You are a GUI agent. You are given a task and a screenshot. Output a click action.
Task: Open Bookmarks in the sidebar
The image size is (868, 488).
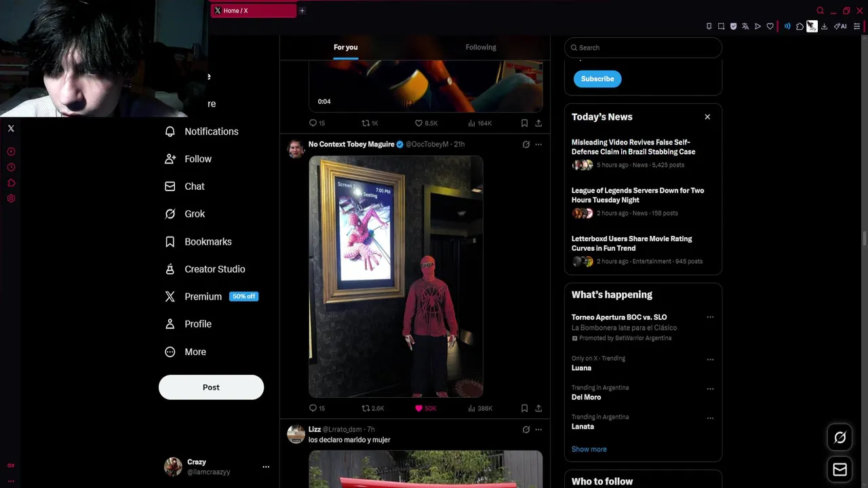[x=198, y=241]
